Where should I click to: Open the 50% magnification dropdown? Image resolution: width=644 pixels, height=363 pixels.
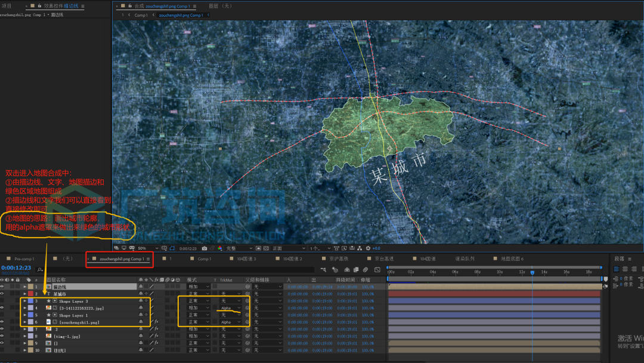click(148, 248)
